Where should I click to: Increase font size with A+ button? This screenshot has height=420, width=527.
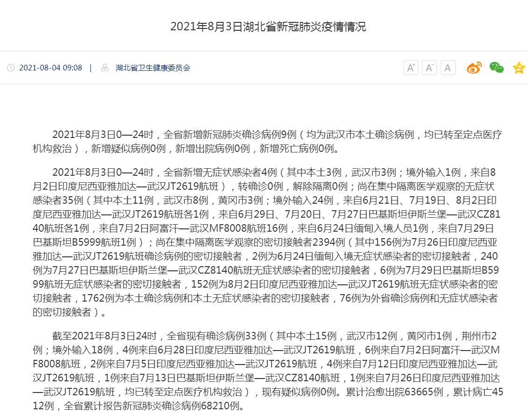(411, 68)
